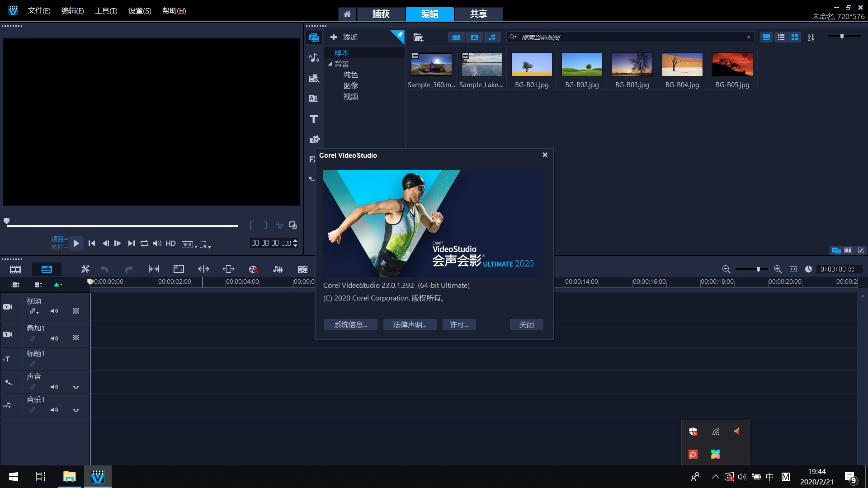Screen dimensions: 868x488
Task: Click the 关闭 button in about dialog
Action: tap(526, 324)
